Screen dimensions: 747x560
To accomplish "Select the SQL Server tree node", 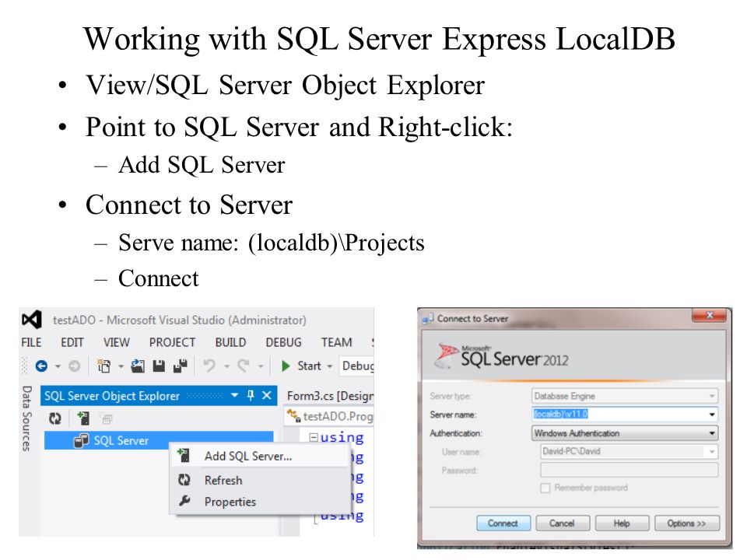I will pyautogui.click(x=159, y=440).
